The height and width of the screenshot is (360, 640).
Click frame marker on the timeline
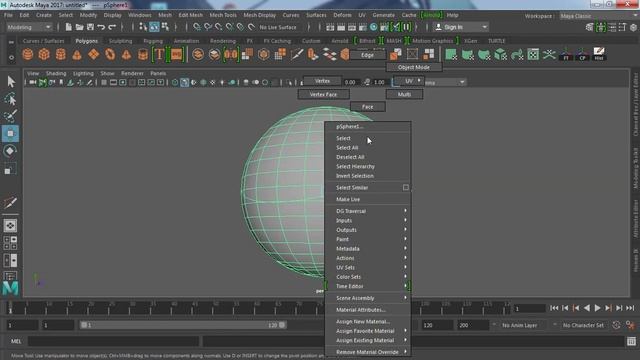tap(10, 308)
